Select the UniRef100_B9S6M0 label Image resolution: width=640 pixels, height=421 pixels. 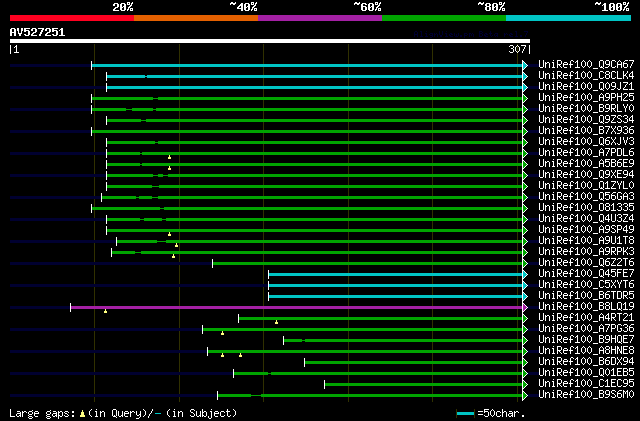[586, 395]
